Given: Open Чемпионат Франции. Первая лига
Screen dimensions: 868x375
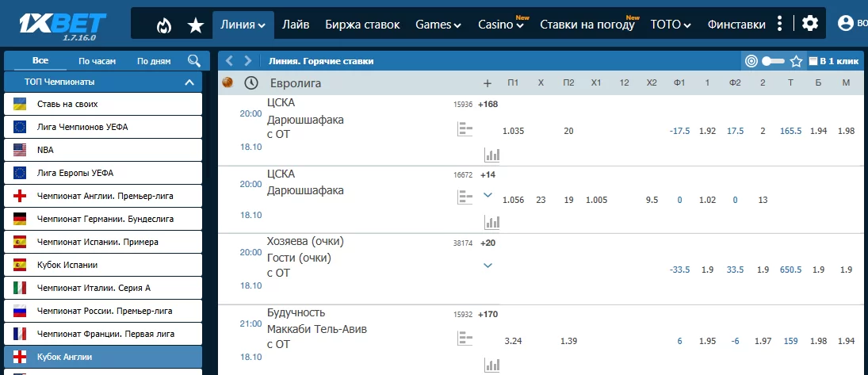Looking at the screenshot, I should coord(103,334).
